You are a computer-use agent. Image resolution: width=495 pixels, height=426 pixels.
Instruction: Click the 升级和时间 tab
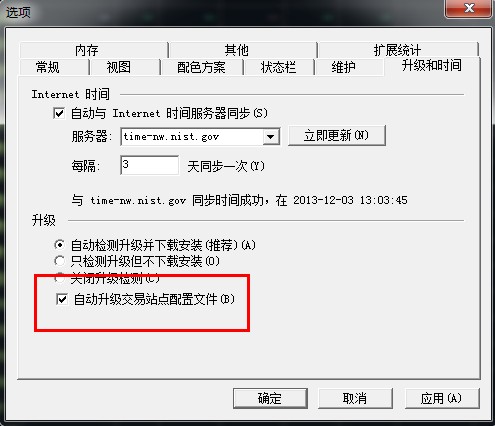click(432, 66)
